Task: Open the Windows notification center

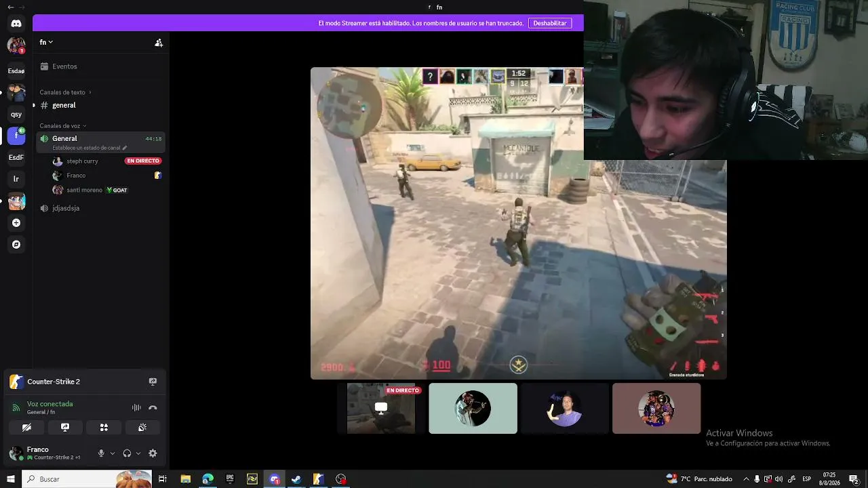Action: [854, 479]
